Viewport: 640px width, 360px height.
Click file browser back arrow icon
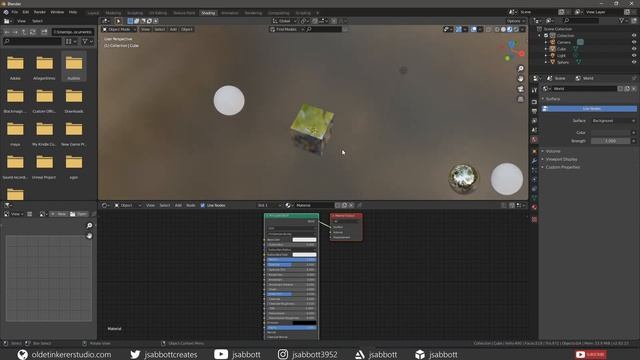(7, 32)
